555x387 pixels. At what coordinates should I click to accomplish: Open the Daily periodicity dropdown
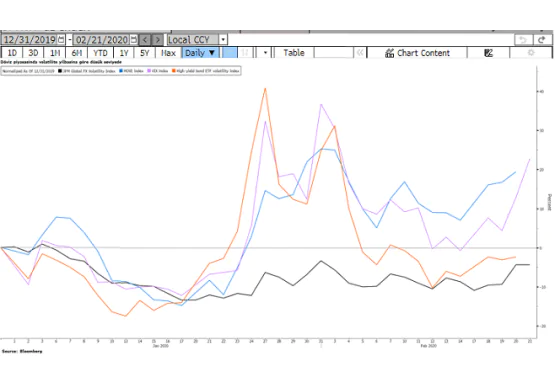click(200, 53)
